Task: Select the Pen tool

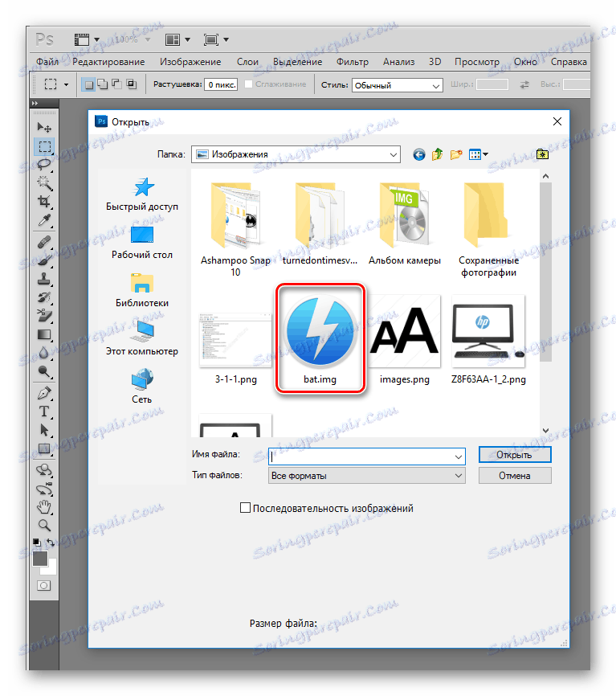Action: click(44, 393)
